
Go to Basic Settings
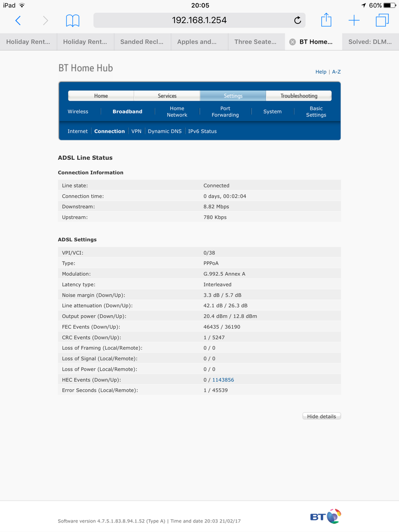[x=316, y=112]
